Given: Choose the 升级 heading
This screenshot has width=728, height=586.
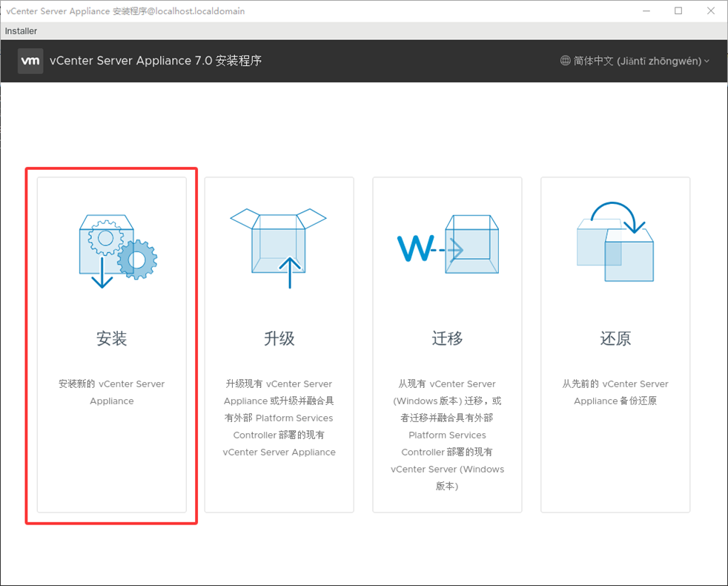Looking at the screenshot, I should (x=279, y=338).
